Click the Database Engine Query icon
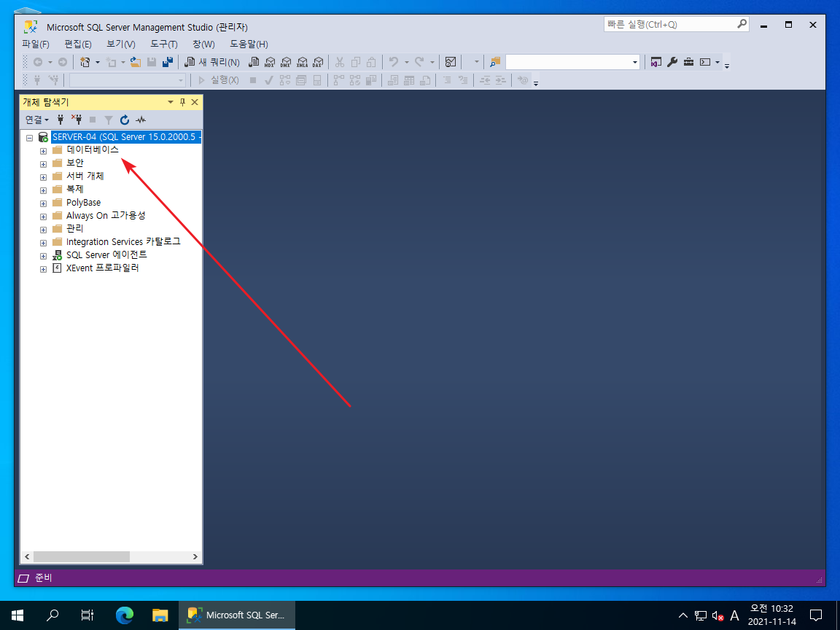 point(254,62)
